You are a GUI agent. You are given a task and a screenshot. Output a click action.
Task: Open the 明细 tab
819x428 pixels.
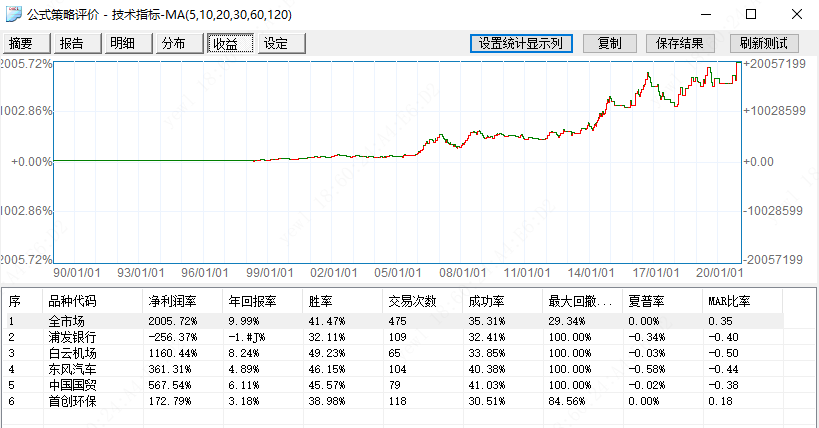pos(128,43)
